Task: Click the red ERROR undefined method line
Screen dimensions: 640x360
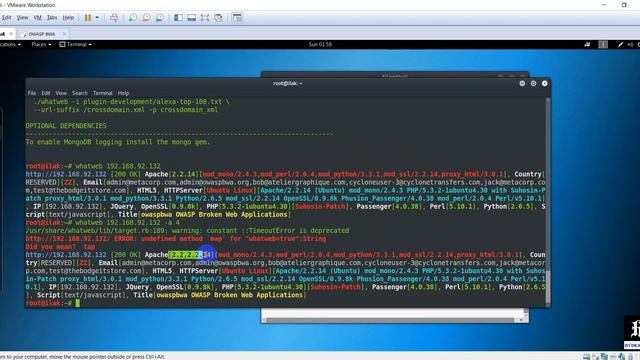Action: (176, 239)
